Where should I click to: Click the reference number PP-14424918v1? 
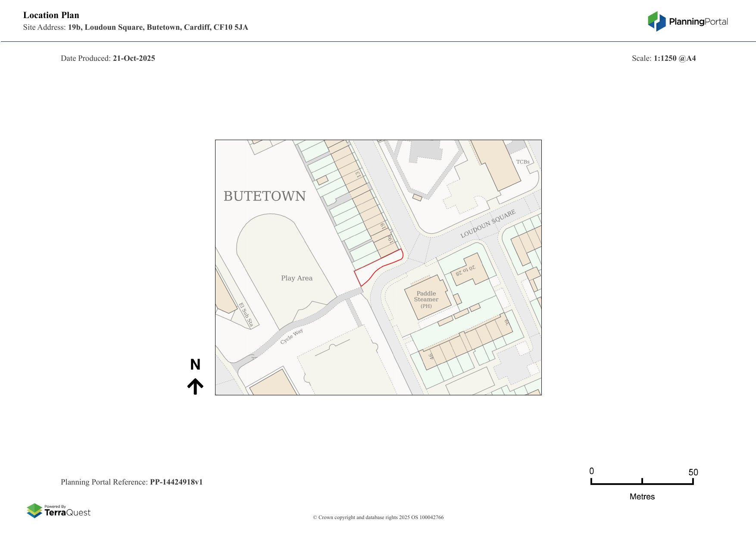[176, 482]
